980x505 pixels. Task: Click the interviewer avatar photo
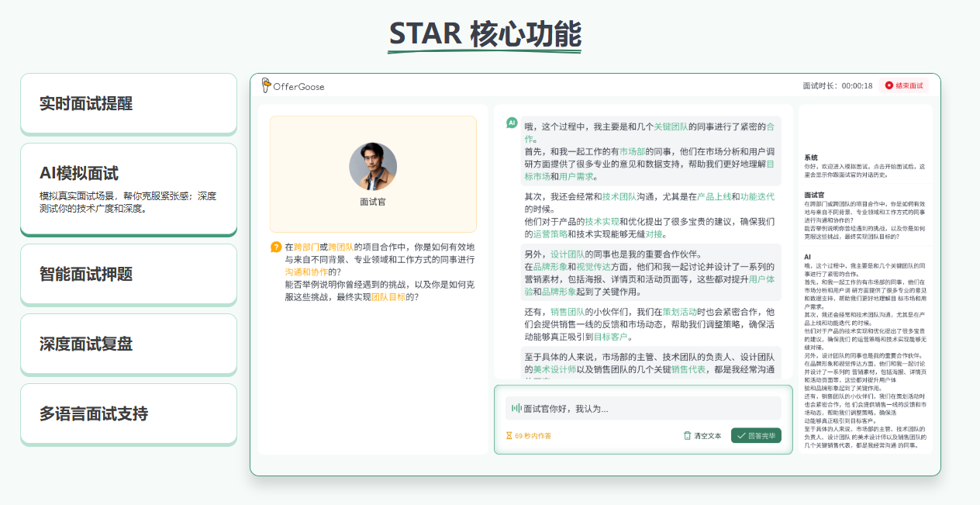(x=373, y=167)
